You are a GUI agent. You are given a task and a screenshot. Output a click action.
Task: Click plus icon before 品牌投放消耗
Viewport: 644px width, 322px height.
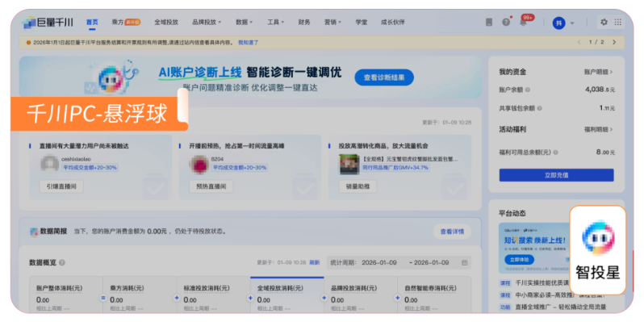[324, 298]
